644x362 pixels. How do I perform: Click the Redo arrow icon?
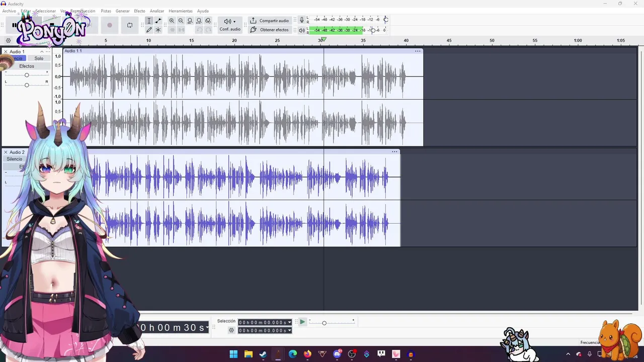click(208, 30)
